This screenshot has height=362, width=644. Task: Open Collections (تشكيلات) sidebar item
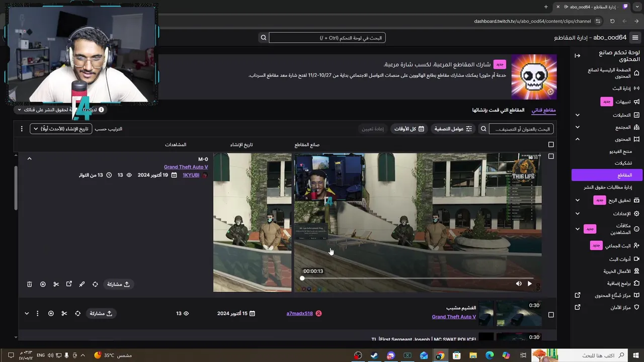tap(623, 163)
